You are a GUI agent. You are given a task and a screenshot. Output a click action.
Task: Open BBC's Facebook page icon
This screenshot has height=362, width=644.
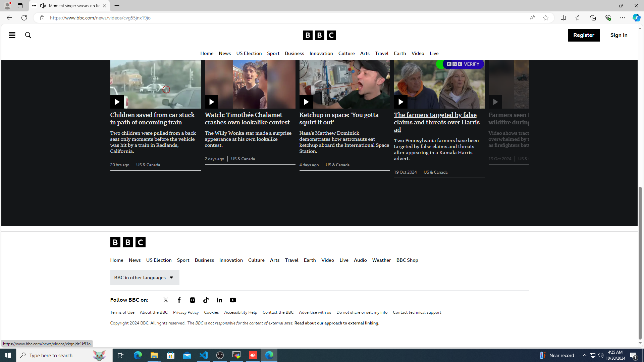click(179, 300)
